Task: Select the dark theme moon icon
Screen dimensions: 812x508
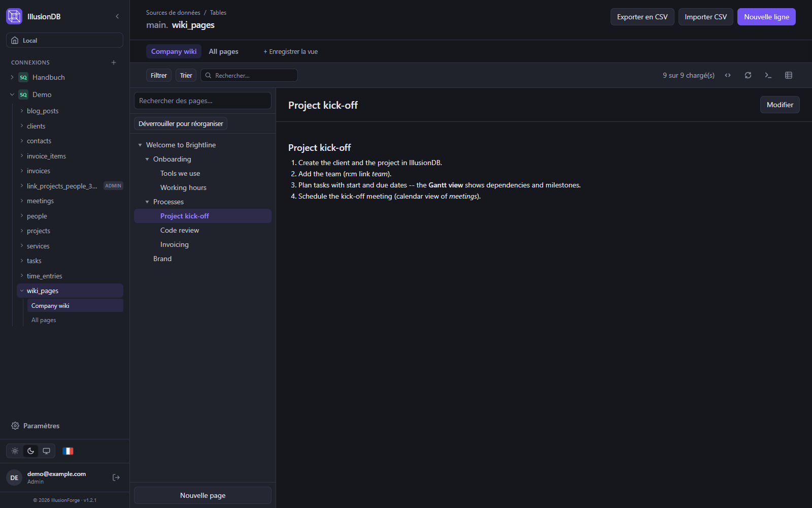Action: [31, 451]
